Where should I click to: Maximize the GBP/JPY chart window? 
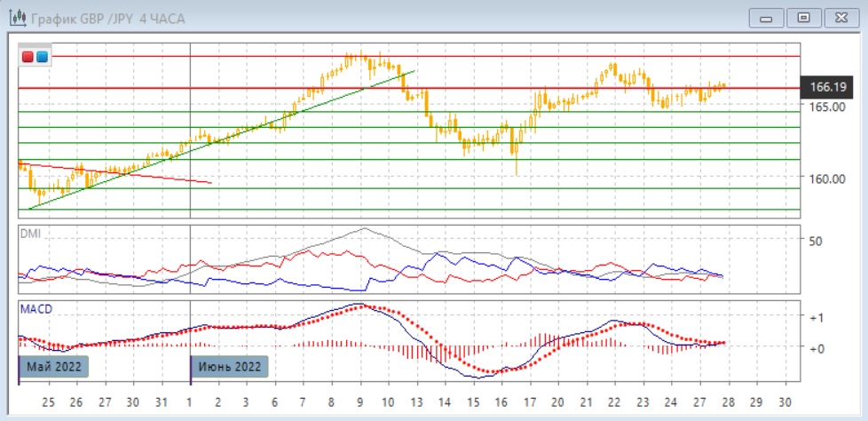point(804,17)
